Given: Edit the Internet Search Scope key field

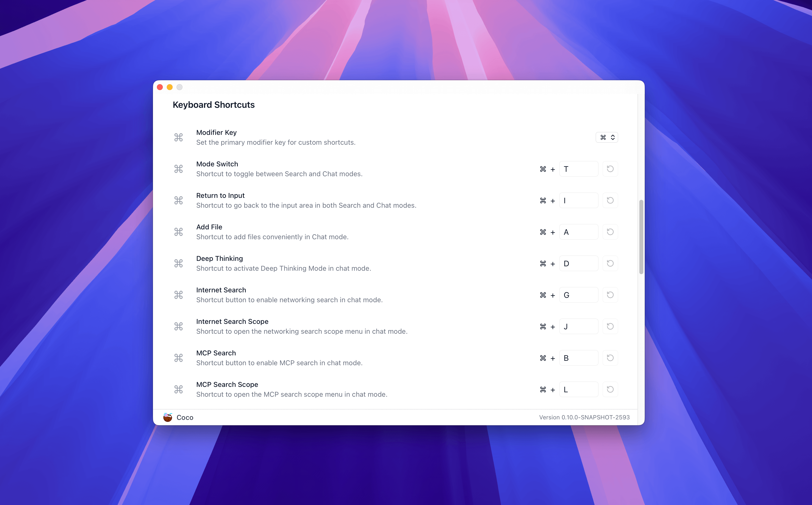Looking at the screenshot, I should tap(579, 326).
